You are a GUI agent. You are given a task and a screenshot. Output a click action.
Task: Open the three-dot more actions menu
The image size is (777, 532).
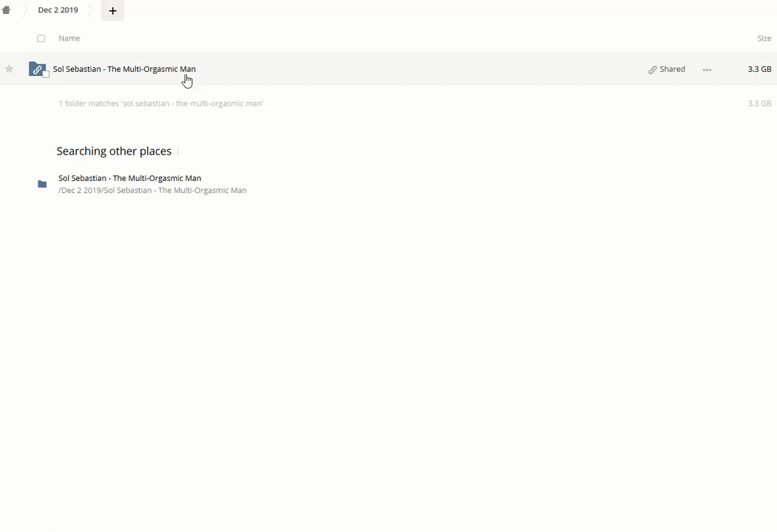707,69
